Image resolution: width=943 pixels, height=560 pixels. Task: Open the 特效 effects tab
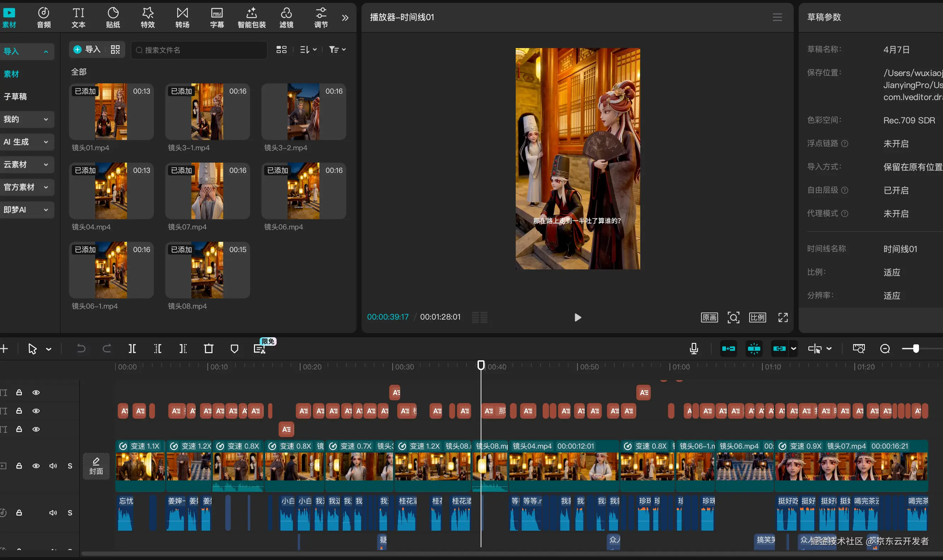(147, 17)
